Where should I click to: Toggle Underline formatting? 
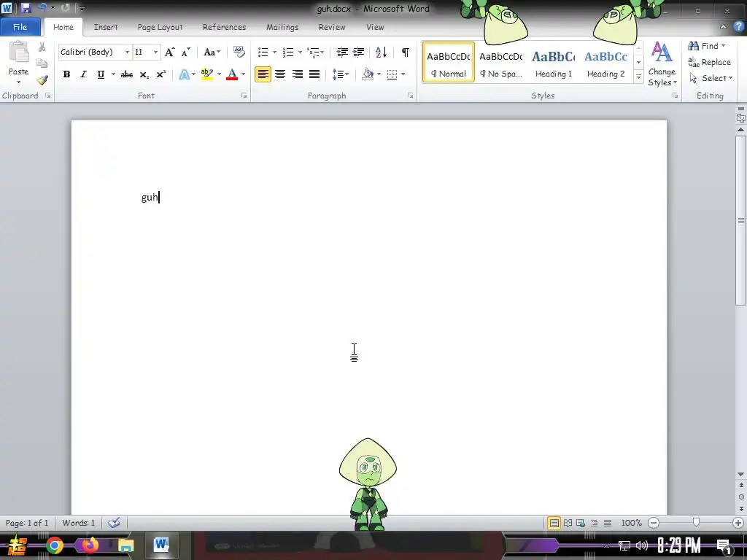[101, 74]
